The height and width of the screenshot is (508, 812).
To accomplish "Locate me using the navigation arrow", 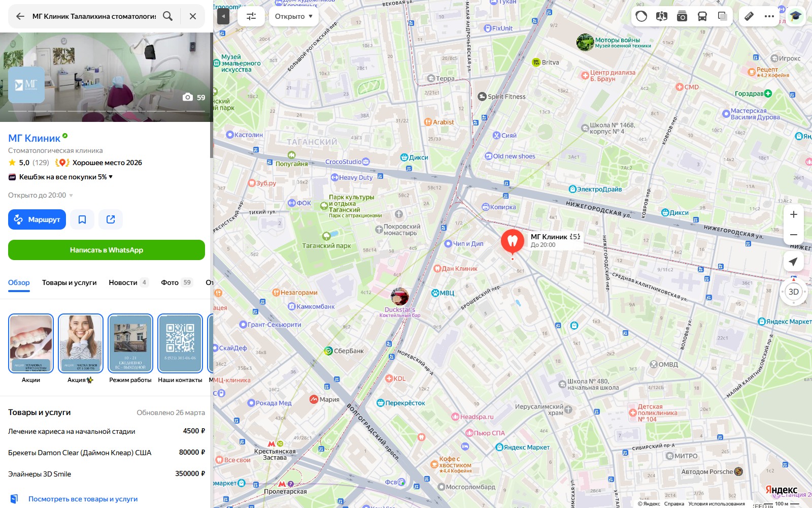I will (x=794, y=262).
